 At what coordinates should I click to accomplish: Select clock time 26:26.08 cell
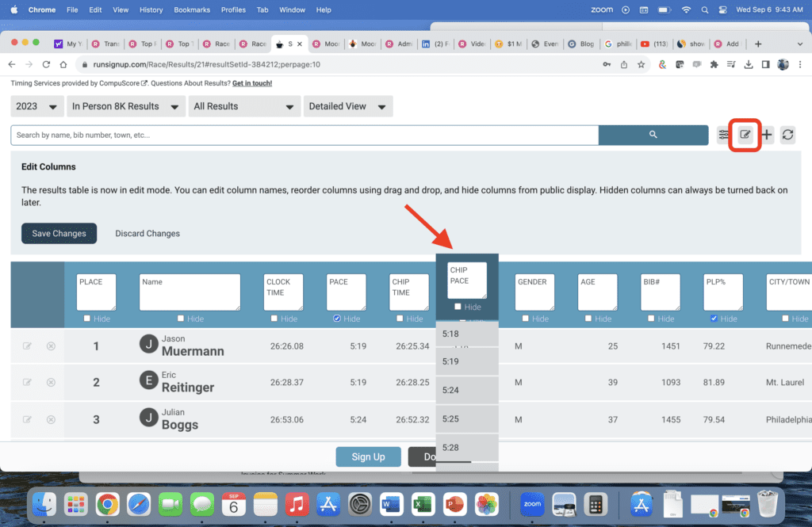[x=287, y=346]
